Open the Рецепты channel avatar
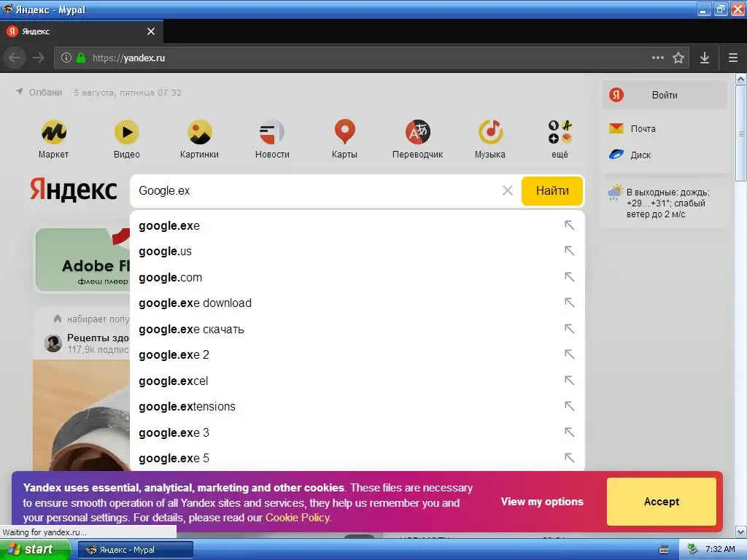Screen dimensions: 747x560 coord(53,343)
